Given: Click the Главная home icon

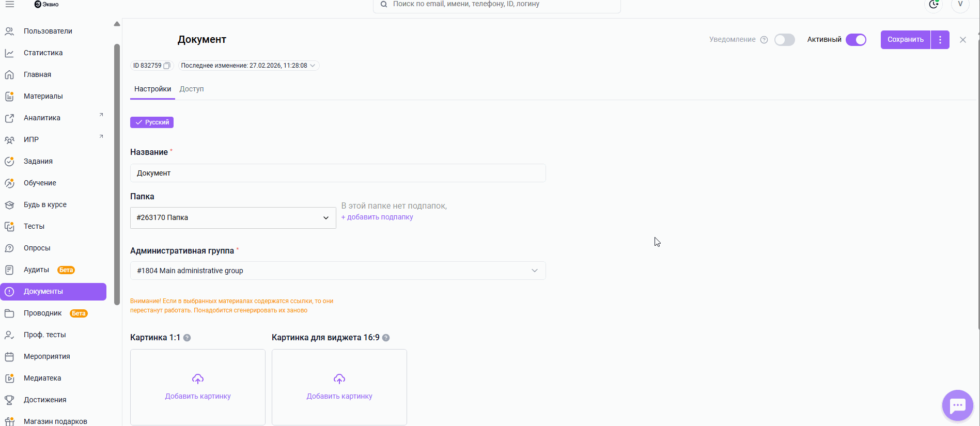Looking at the screenshot, I should [x=9, y=74].
